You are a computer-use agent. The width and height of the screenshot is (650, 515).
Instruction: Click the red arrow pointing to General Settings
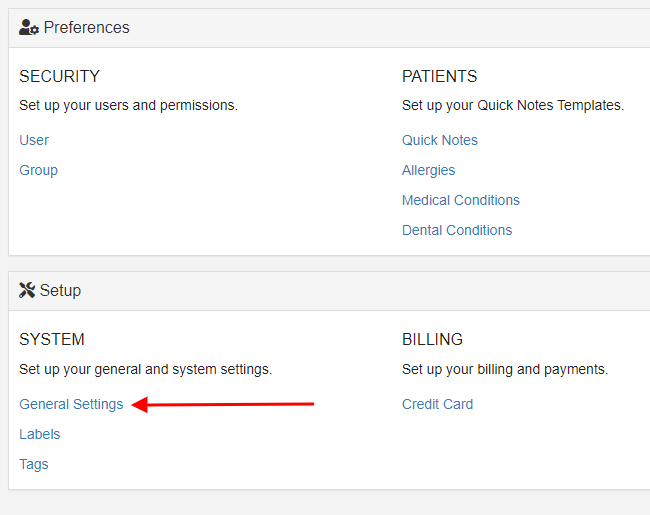pyautogui.click(x=223, y=404)
